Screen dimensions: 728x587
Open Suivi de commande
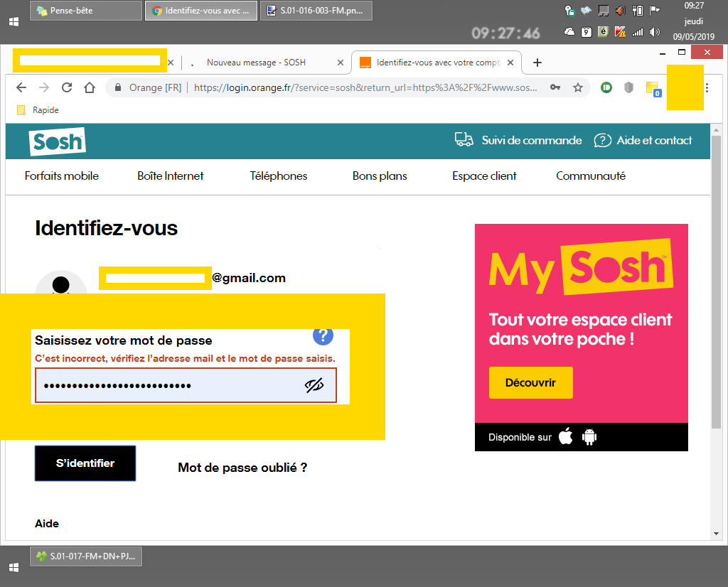coord(518,140)
